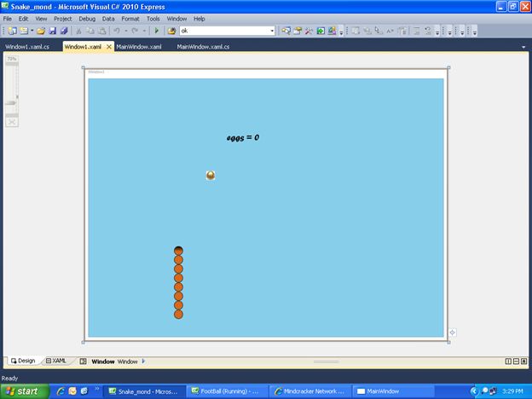Open the Properties Window toolbar icon

[298, 31]
